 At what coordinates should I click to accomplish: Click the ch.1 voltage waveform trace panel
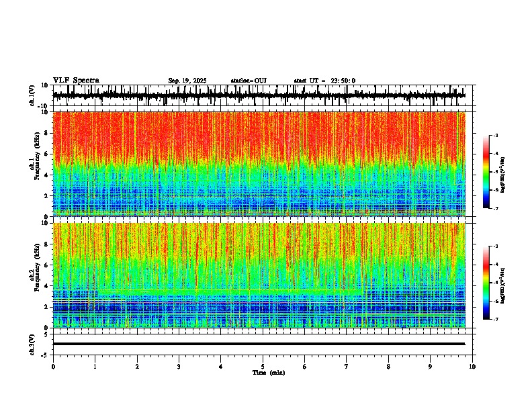coord(264,95)
